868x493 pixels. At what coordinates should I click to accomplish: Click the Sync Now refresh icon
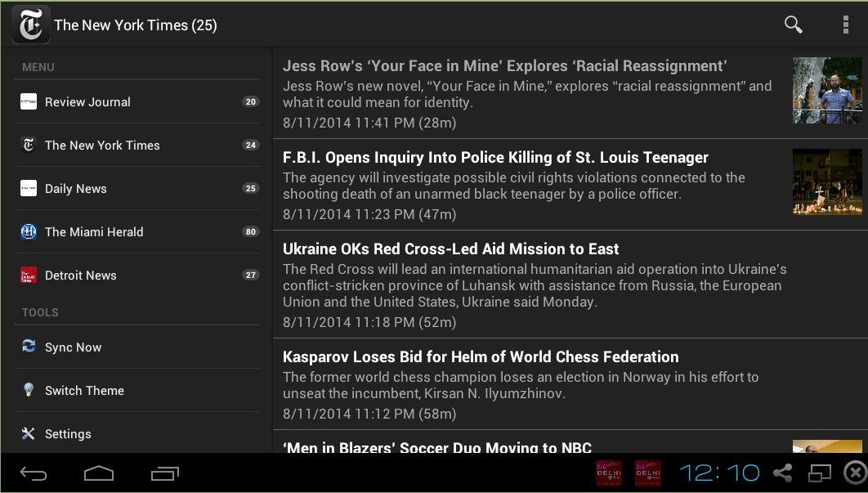(29, 346)
